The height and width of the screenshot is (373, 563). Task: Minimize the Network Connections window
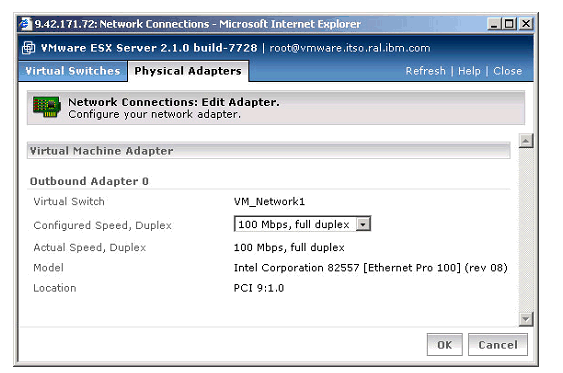point(494,24)
